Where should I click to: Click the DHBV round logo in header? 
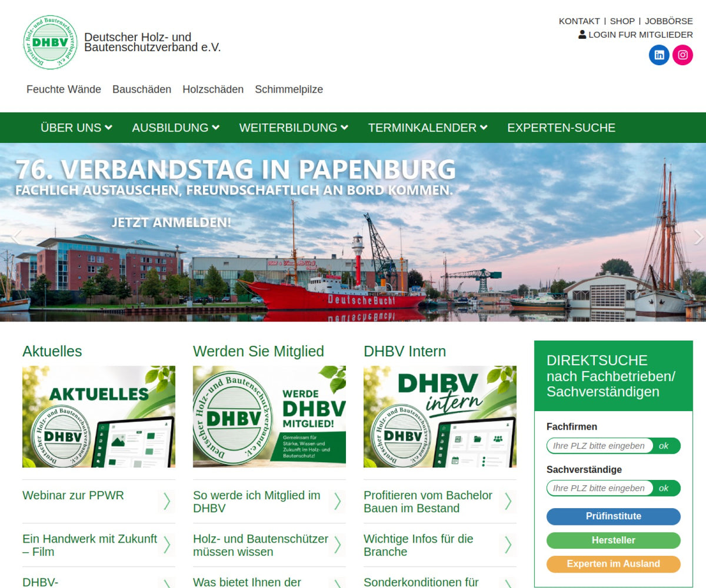coord(50,42)
